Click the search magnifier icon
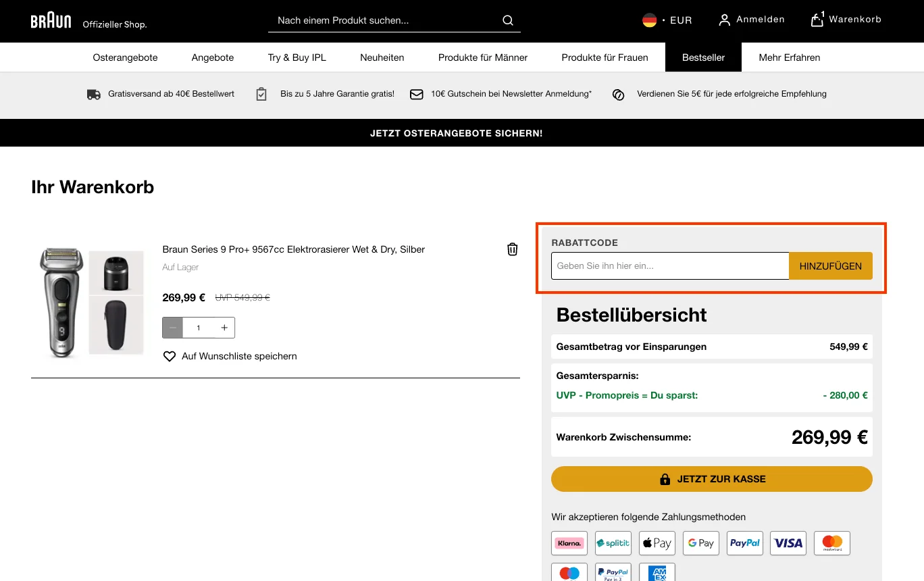The image size is (924, 581). (x=508, y=20)
